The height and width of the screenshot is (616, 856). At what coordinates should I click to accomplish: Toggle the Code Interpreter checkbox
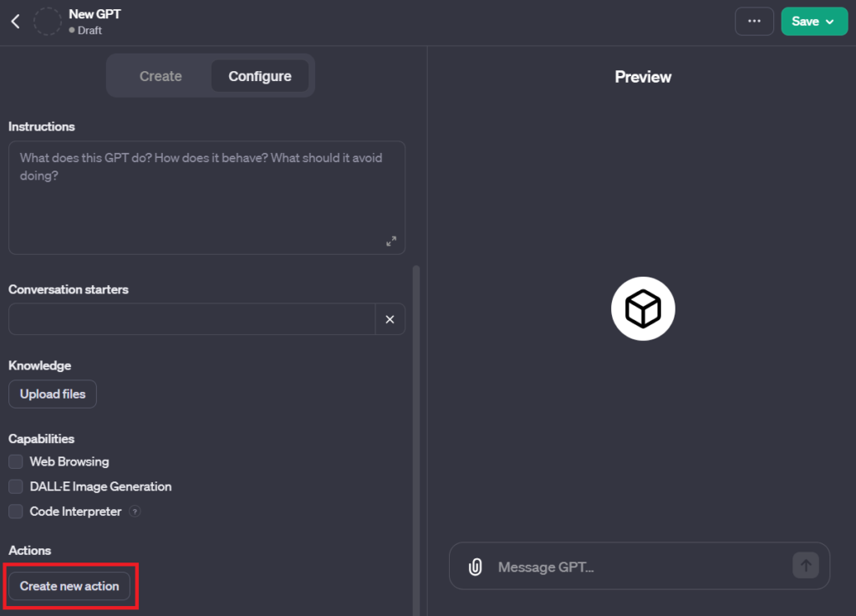click(x=16, y=512)
